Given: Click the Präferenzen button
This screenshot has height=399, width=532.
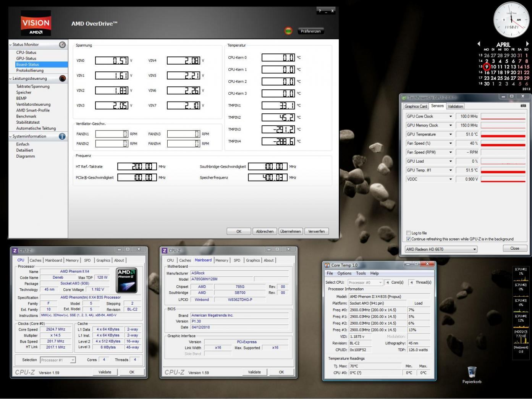Looking at the screenshot, I should pyautogui.click(x=310, y=31).
